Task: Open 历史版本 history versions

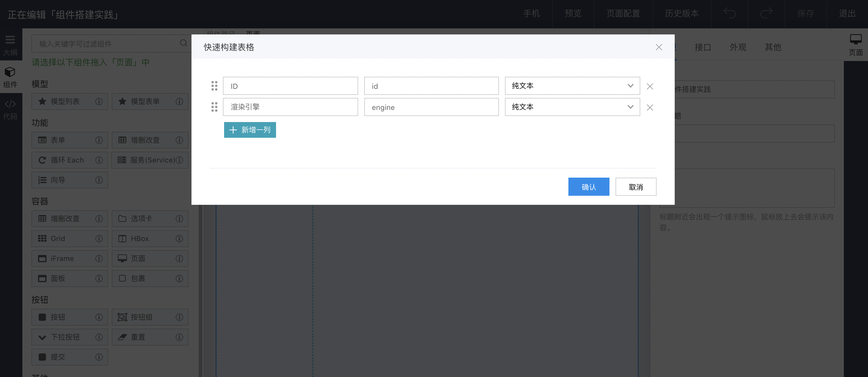Action: coord(682,14)
